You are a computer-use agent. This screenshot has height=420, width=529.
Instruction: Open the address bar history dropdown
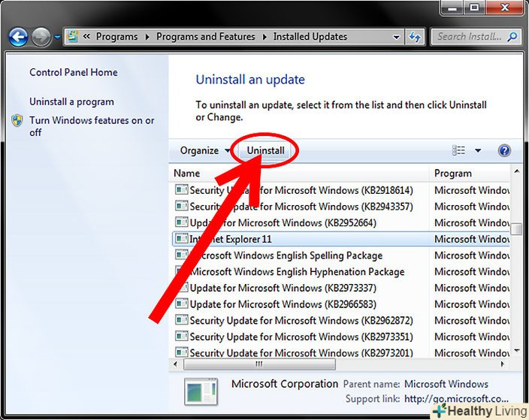(x=397, y=37)
